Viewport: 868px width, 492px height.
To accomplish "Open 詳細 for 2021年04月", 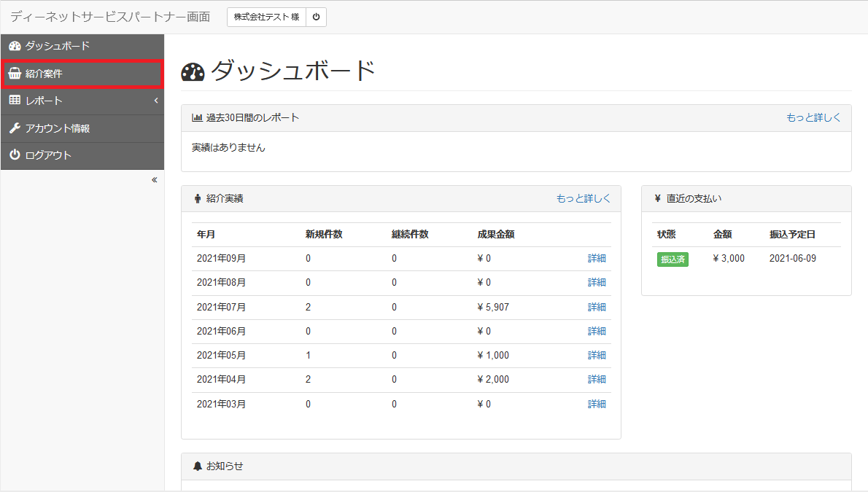I will (x=597, y=379).
